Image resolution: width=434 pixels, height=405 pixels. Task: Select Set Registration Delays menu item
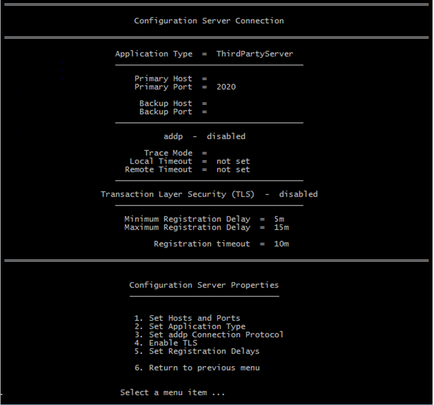pyautogui.click(x=197, y=351)
